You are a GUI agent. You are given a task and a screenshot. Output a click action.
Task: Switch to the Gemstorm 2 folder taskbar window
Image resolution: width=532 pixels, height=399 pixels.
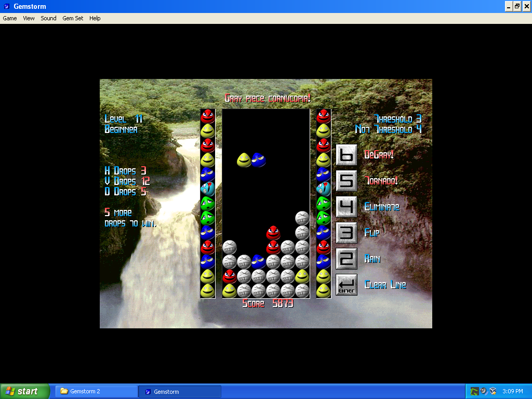[x=96, y=391]
